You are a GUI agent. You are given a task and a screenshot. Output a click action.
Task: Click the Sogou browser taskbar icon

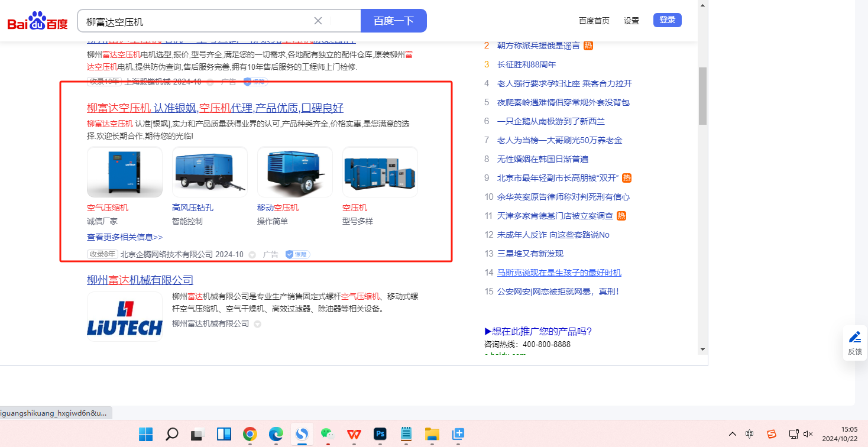click(302, 434)
